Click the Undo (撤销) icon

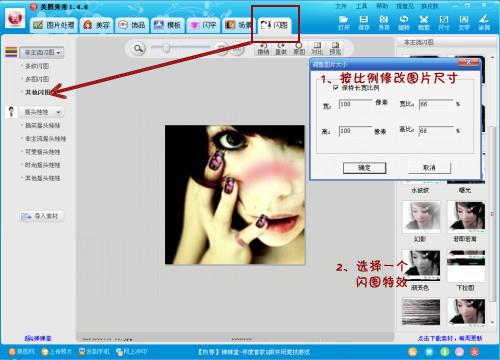(x=263, y=45)
